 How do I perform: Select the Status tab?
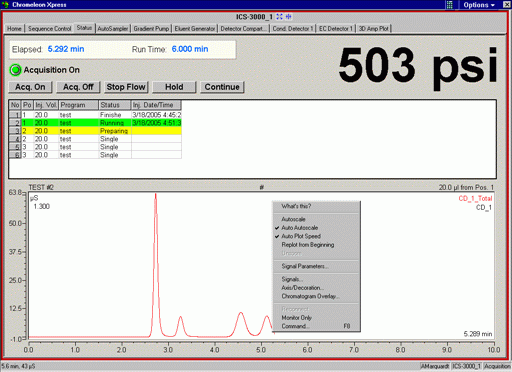(84, 28)
